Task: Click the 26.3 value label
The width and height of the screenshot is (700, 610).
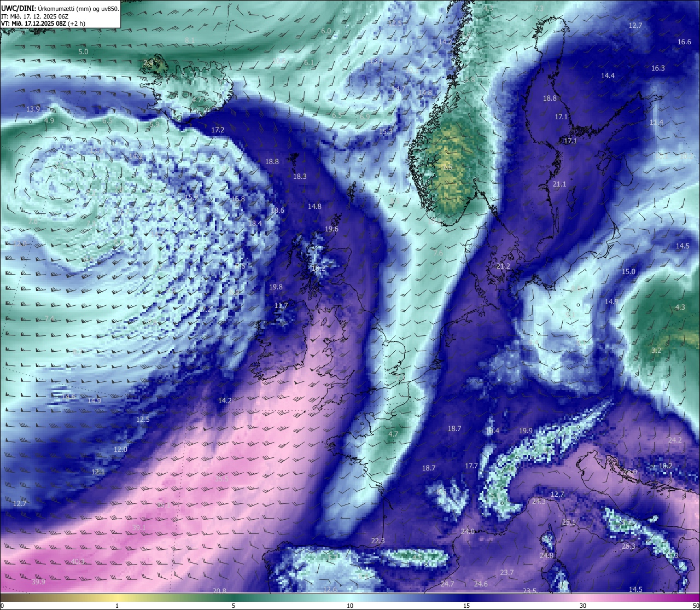Action: tap(628, 547)
